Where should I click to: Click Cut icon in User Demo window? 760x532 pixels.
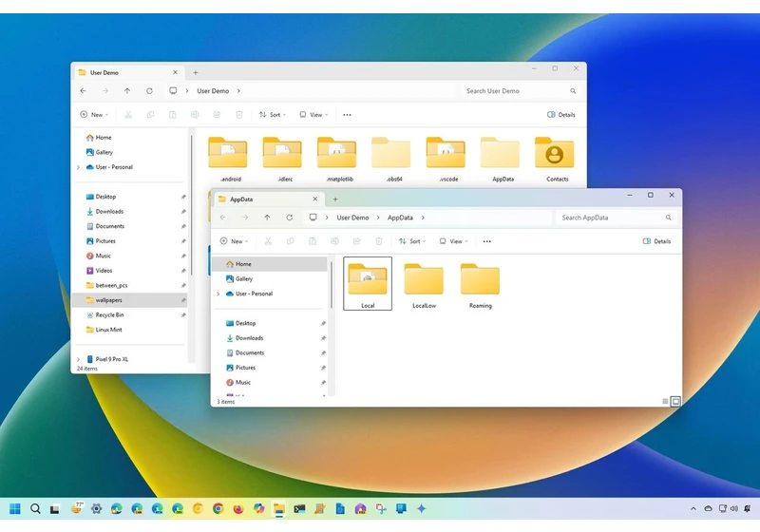pos(128,115)
